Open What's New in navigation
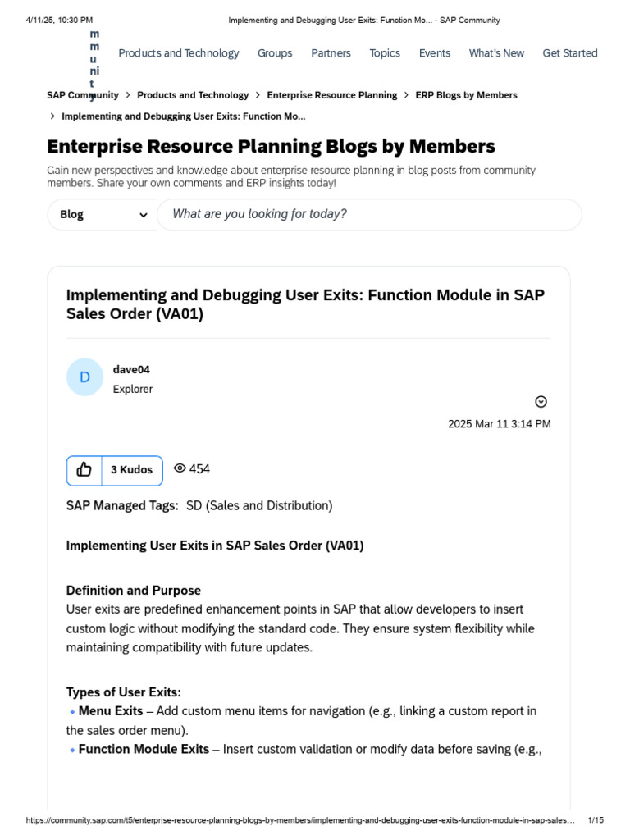Screen dimensions: 630x840 [496, 53]
